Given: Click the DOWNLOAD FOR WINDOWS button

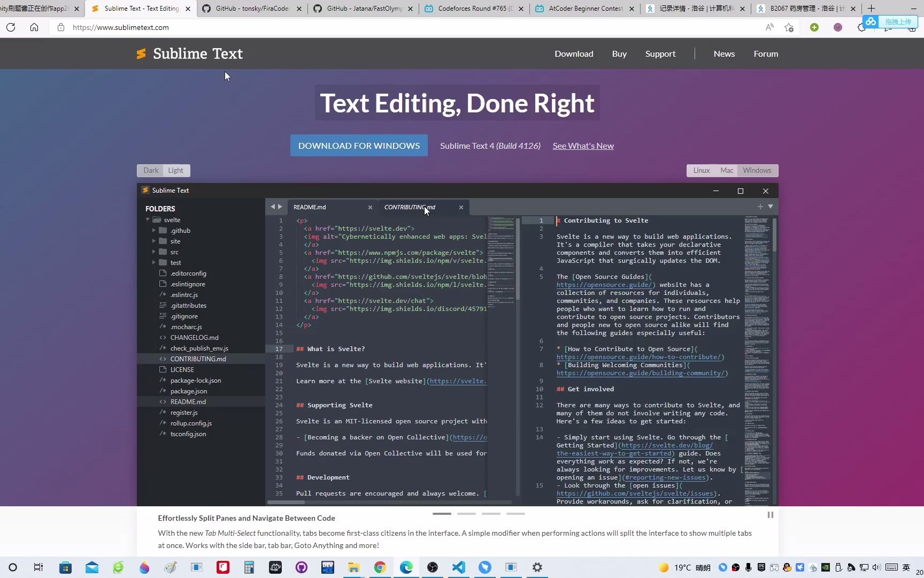Looking at the screenshot, I should click(359, 145).
